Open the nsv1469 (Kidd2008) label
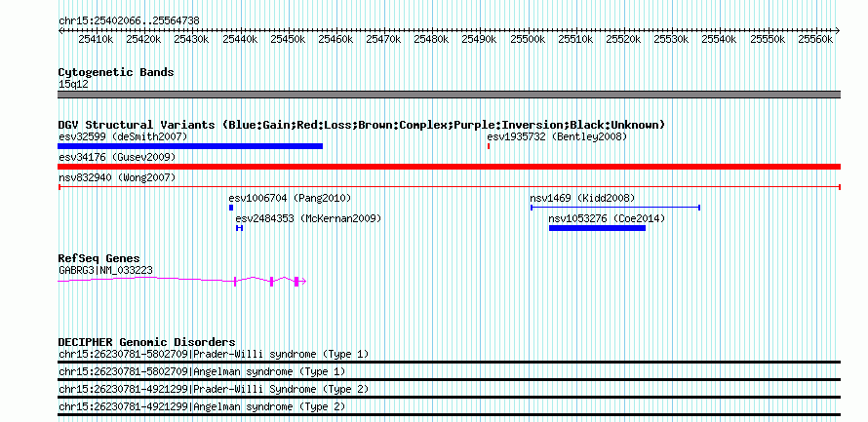The width and height of the screenshot is (868, 422). (x=582, y=198)
